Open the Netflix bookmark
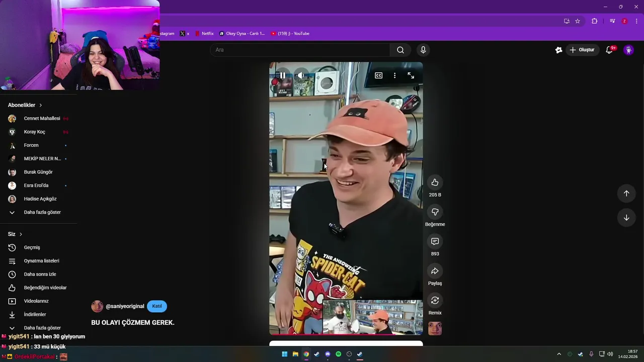This screenshot has height=362, width=644. click(204, 34)
